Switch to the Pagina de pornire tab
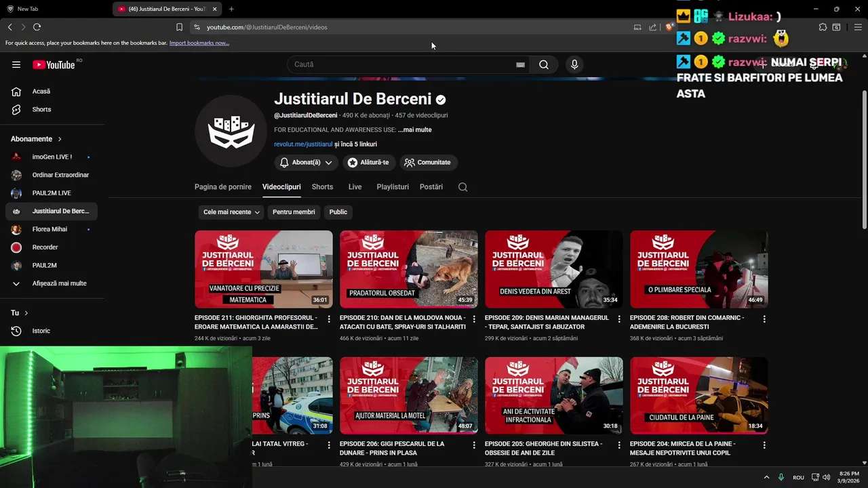This screenshot has width=868, height=488. click(x=223, y=187)
